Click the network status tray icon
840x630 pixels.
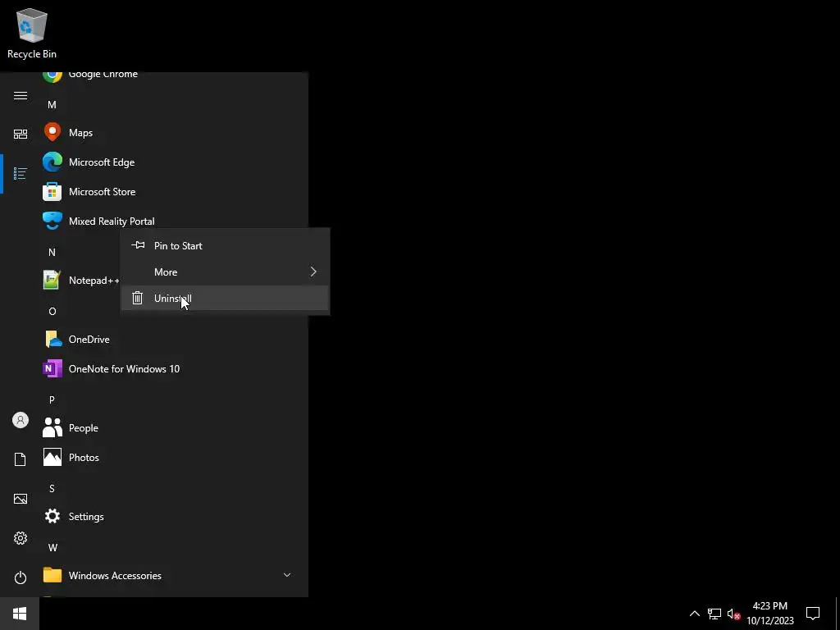714,614
